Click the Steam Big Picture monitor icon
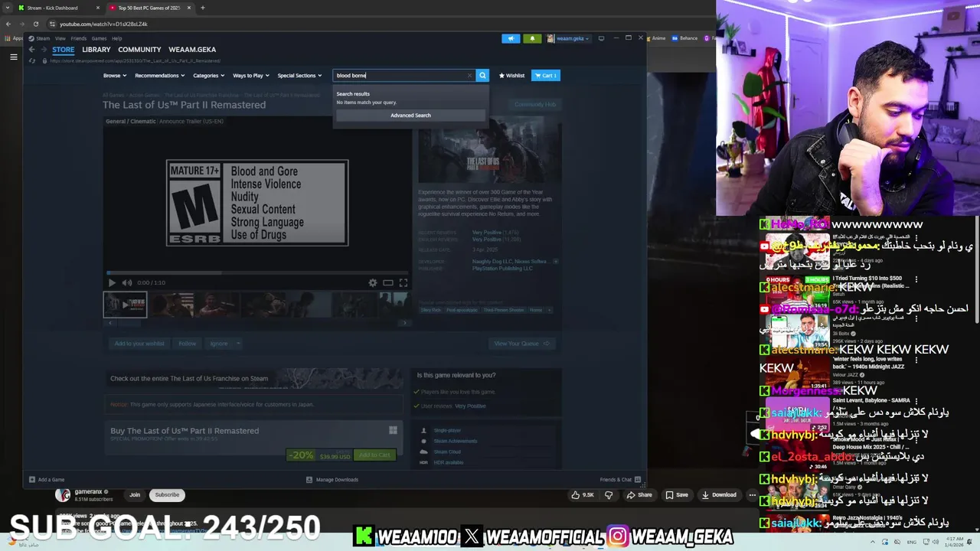This screenshot has width=980, height=551. click(601, 38)
